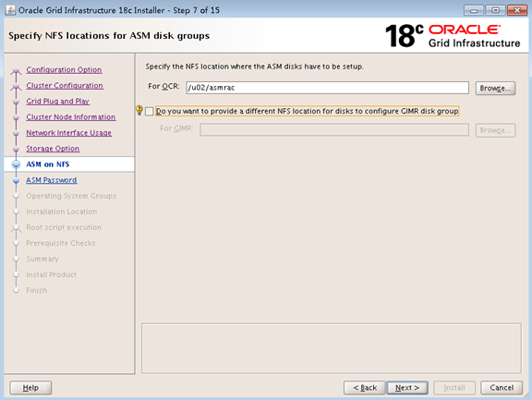532x400 pixels.
Task: Go to the next installer step
Action: (407, 387)
